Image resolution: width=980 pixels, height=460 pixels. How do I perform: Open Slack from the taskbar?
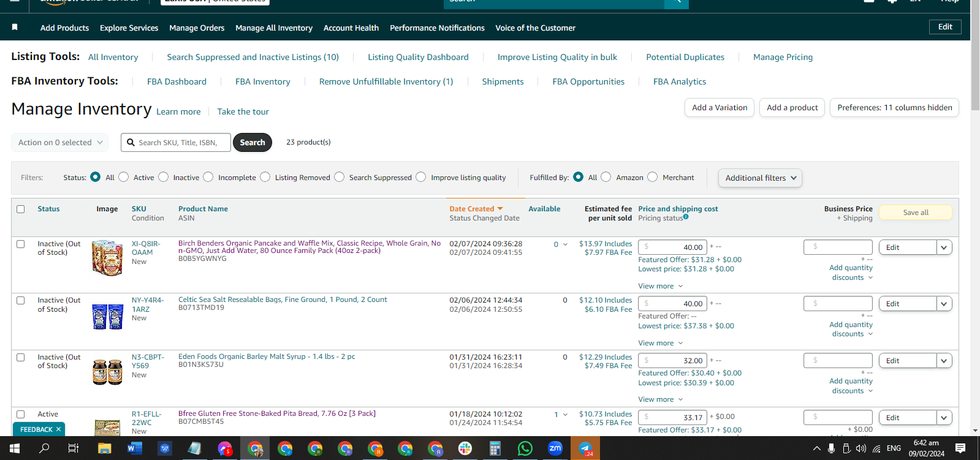coord(465,448)
